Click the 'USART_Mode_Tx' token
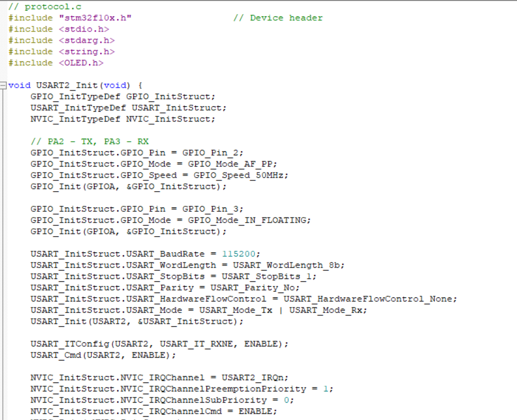Viewport: 517px width, 420px height. coord(235,310)
